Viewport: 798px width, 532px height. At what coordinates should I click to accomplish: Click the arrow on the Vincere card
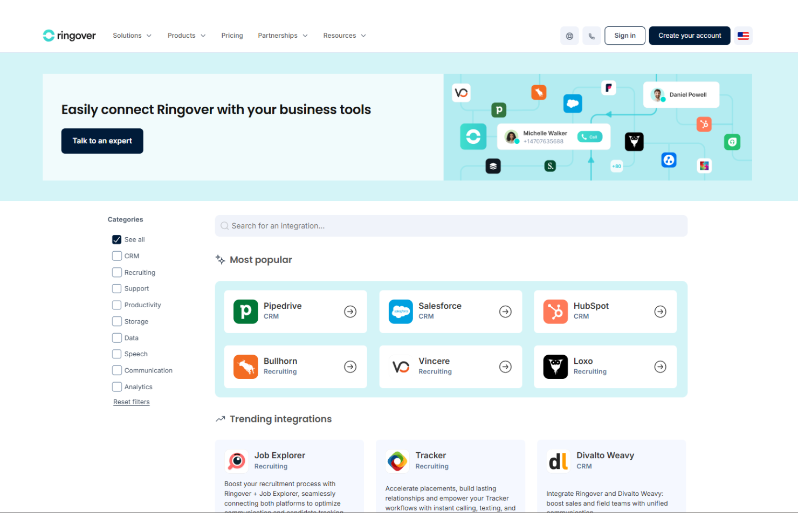[x=505, y=367]
